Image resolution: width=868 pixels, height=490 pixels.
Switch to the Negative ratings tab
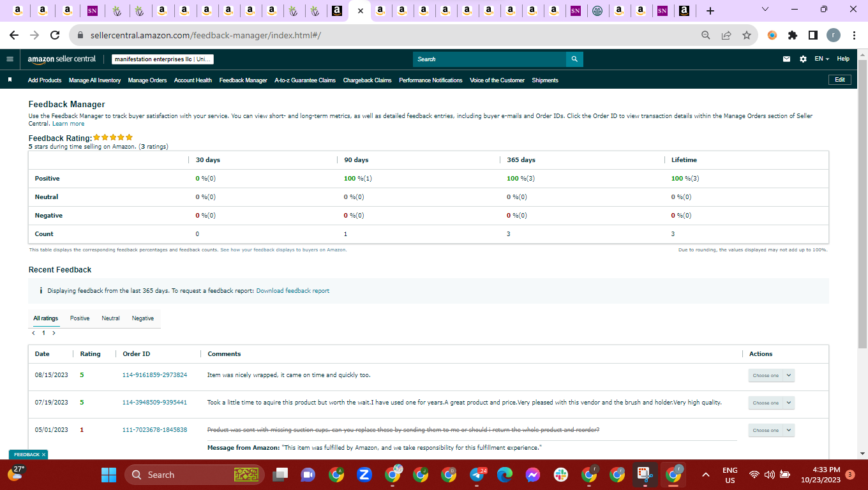pos(143,318)
